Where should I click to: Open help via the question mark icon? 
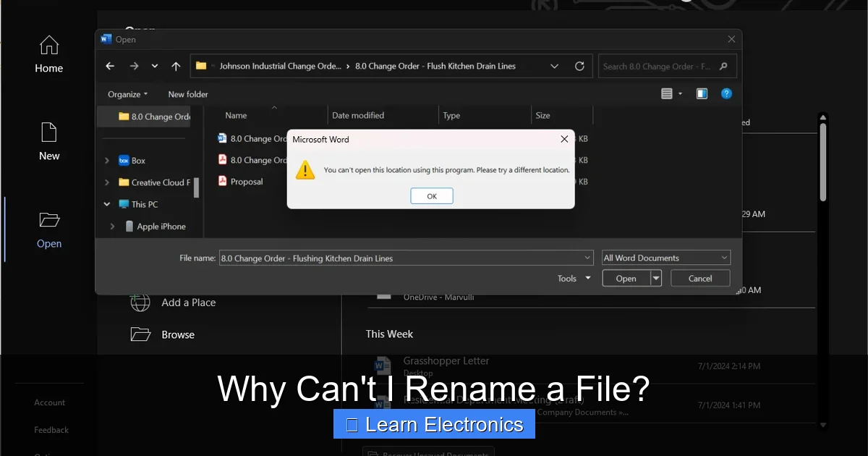pyautogui.click(x=726, y=93)
